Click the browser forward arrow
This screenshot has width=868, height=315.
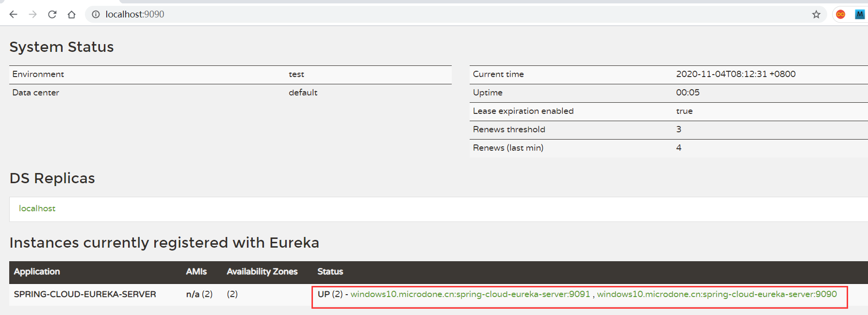coord(33,15)
